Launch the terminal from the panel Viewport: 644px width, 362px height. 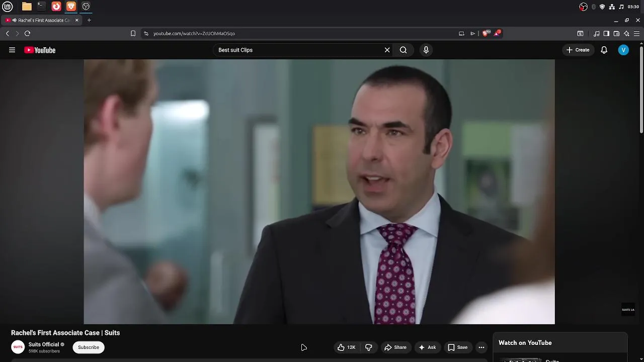pos(41,7)
